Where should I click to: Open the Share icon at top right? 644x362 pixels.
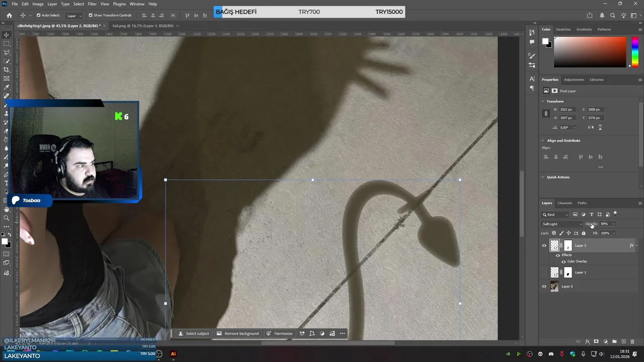(x=590, y=15)
